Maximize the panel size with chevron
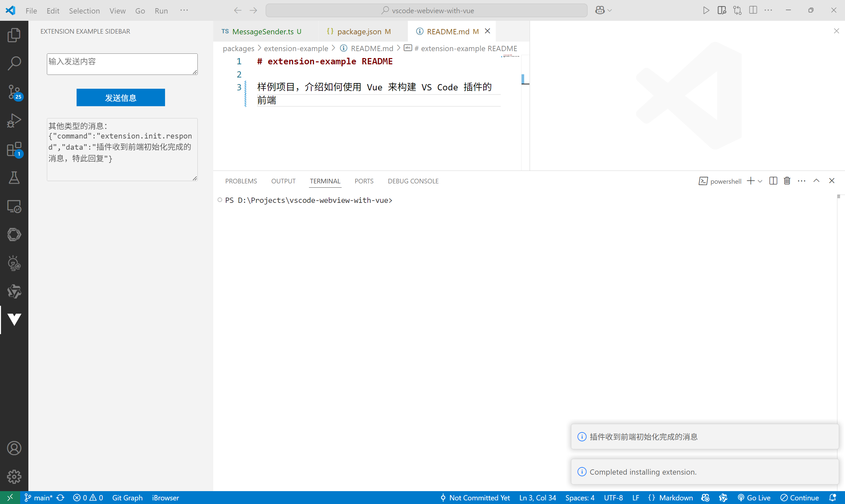The width and height of the screenshot is (845, 504). (x=816, y=181)
